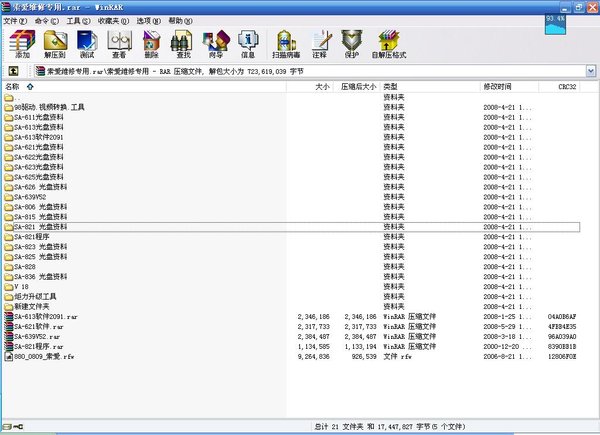
Task: Select the SA-639V52 folder row
Action: click(x=292, y=197)
